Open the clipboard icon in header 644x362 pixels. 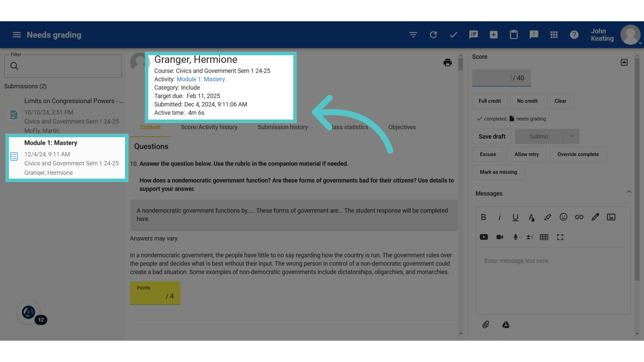(514, 35)
